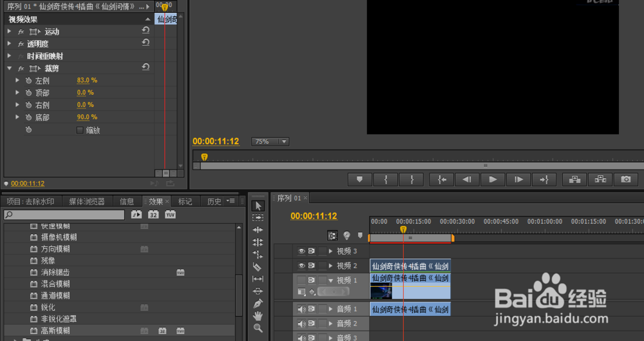Click the Play button in program monitor
Screen dimensions: 644x341
tap(493, 179)
